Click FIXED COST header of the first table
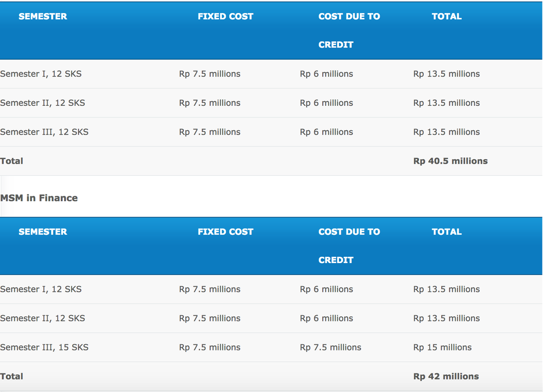Image resolution: width=543 pixels, height=392 pixels. pyautogui.click(x=225, y=16)
